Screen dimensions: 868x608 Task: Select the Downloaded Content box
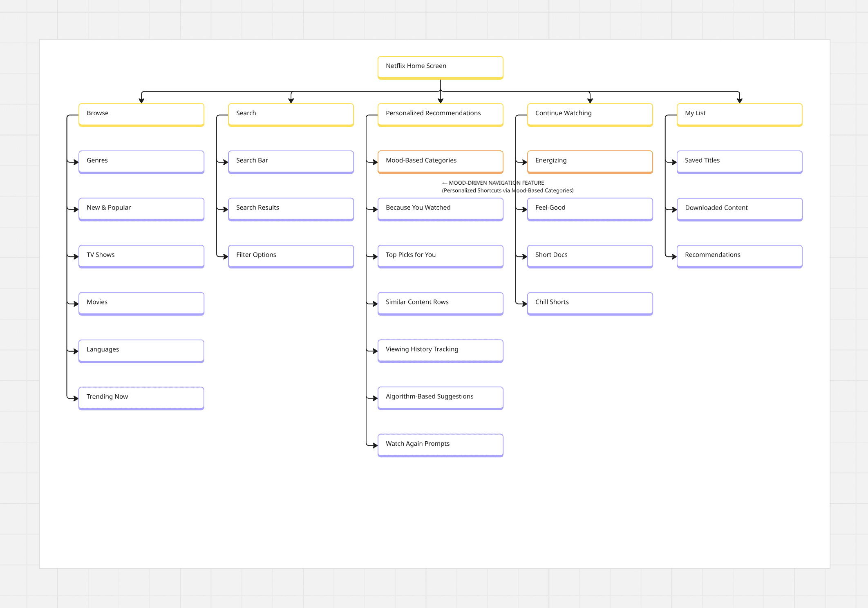click(739, 209)
